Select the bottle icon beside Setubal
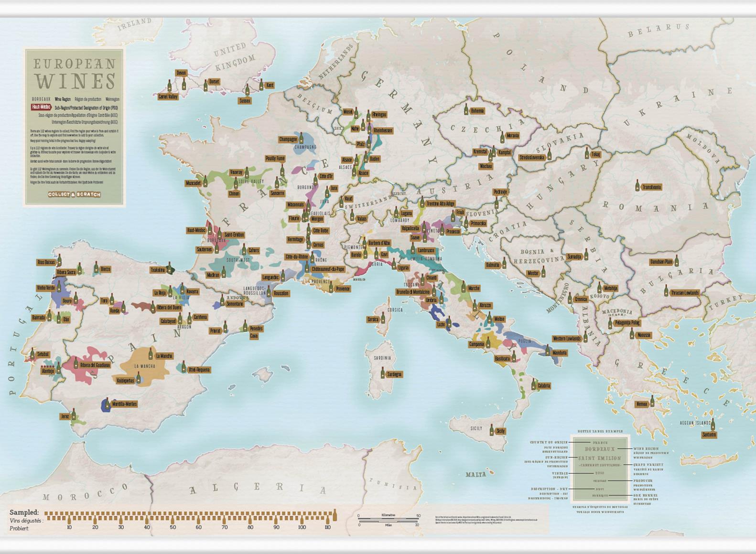Viewport: 756px width, 554px height. coord(32,354)
